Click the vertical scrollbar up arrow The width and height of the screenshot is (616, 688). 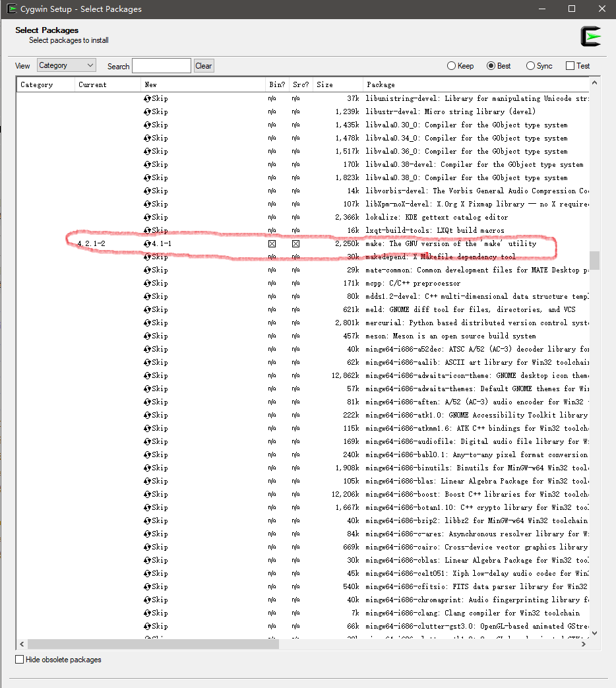click(594, 82)
